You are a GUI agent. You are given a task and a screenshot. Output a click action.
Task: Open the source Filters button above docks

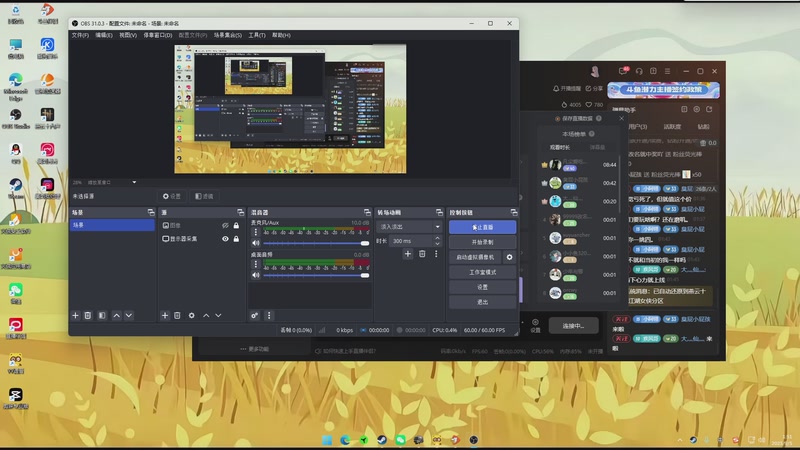point(204,196)
